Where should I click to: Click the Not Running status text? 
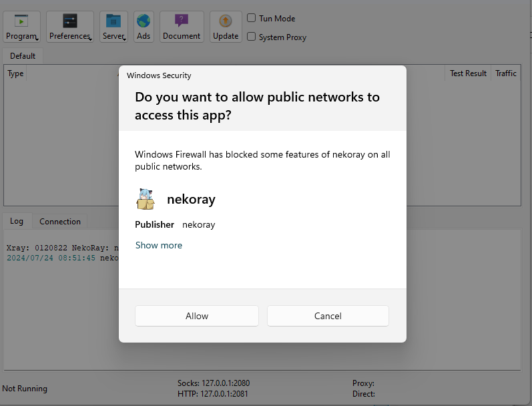25,389
